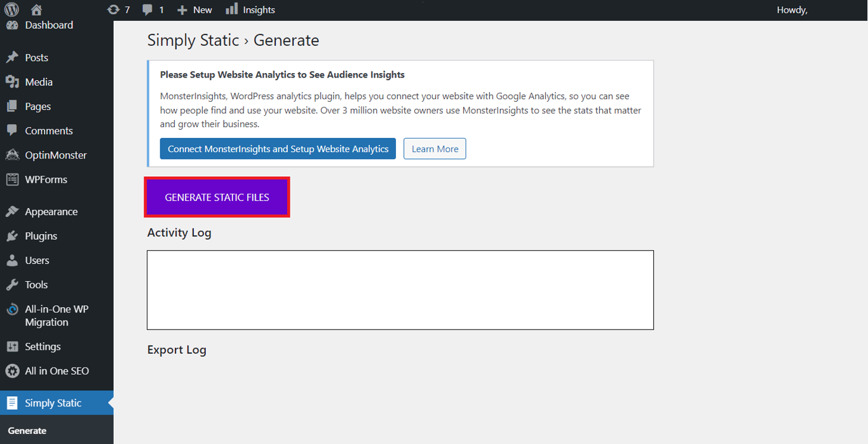Connect MonsterInsights and Setup Website Analytics
Screen dimensions: 868x444
coord(278,148)
